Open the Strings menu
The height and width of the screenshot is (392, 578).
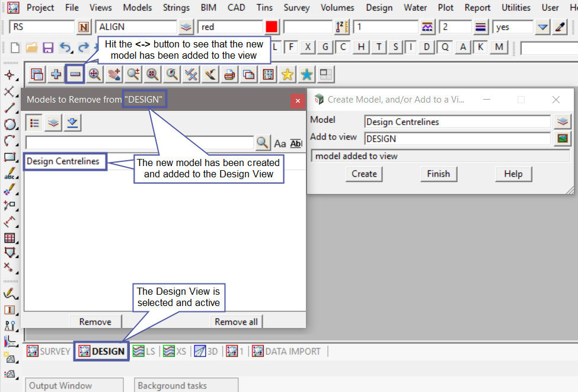(x=176, y=7)
